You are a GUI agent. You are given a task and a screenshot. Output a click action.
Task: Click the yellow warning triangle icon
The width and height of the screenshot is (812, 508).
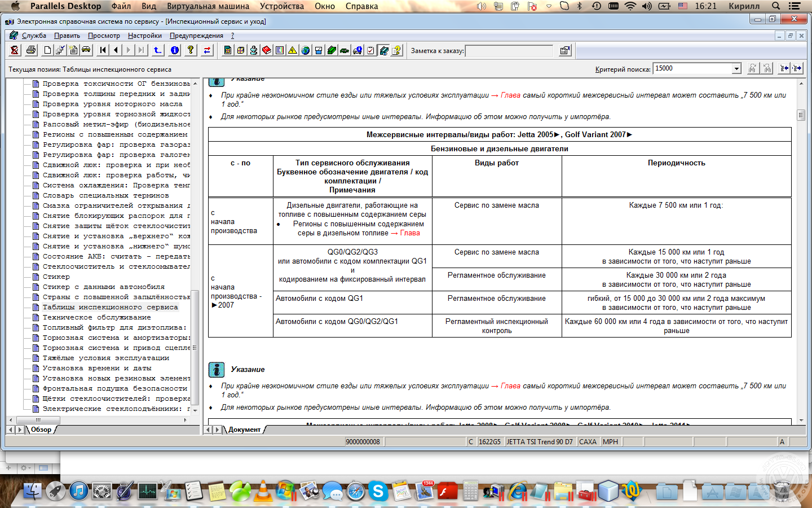292,50
